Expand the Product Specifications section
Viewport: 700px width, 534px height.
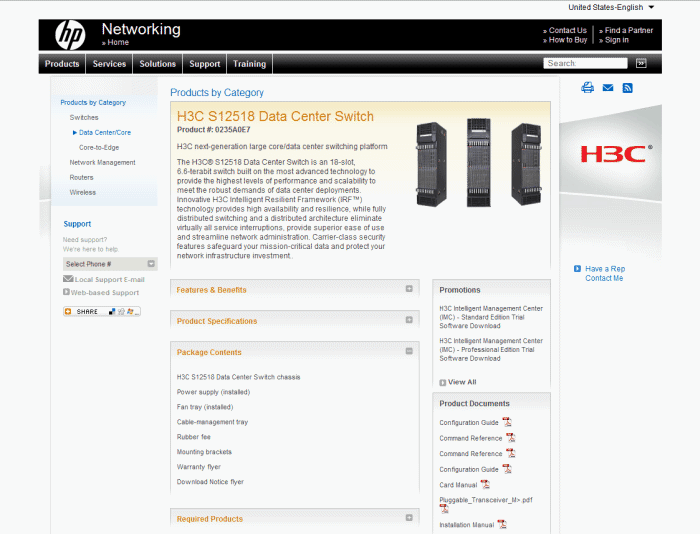click(x=409, y=321)
